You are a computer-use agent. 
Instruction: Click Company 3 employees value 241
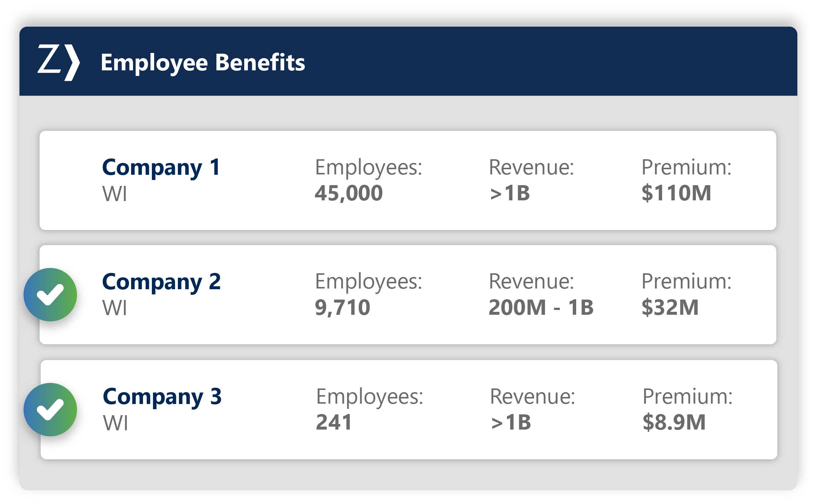pyautogui.click(x=334, y=423)
